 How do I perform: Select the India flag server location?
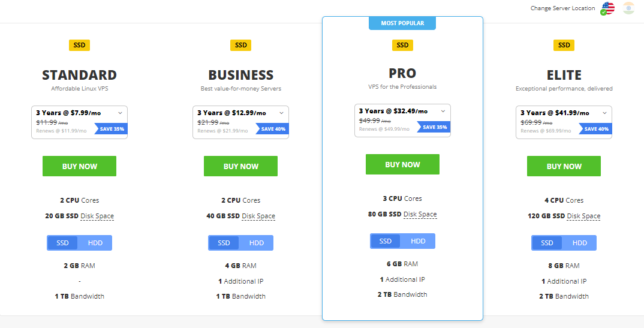pos(628,8)
